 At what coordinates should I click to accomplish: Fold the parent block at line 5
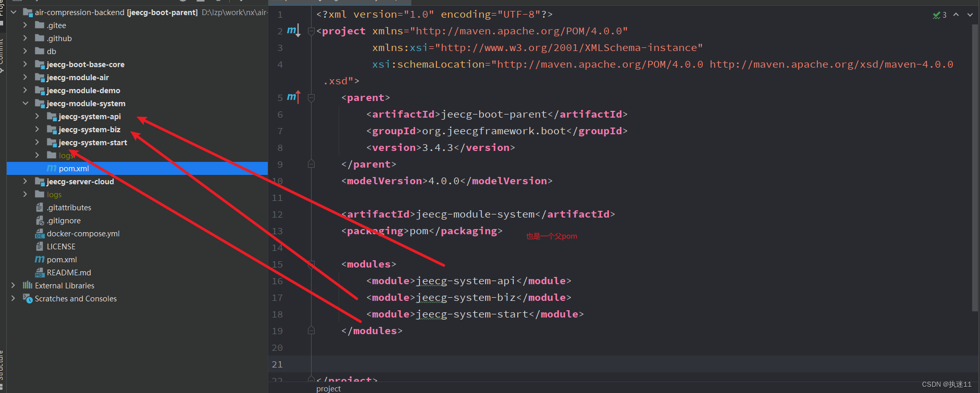coord(311,97)
